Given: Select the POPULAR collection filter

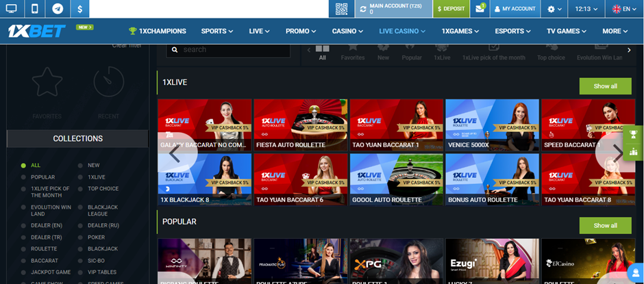Looking at the screenshot, I should click(x=42, y=177).
